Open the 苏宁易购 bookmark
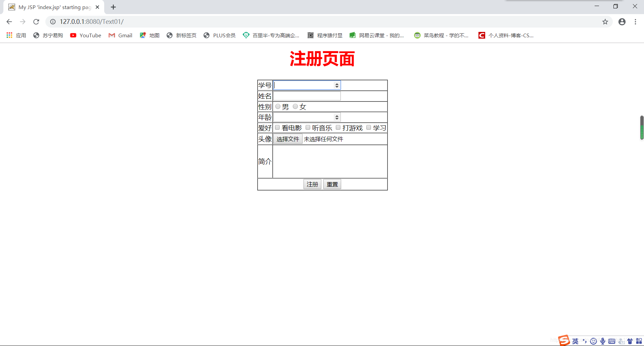 [48, 35]
